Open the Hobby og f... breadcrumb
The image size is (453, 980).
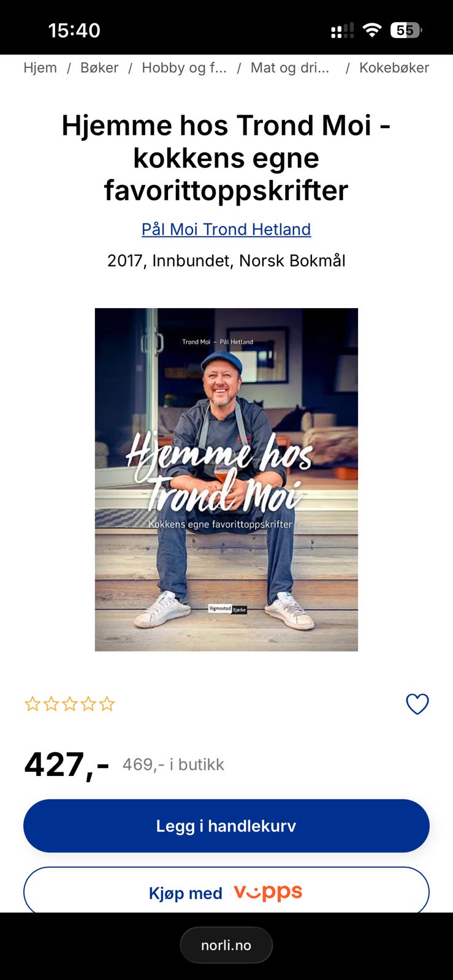tap(184, 68)
